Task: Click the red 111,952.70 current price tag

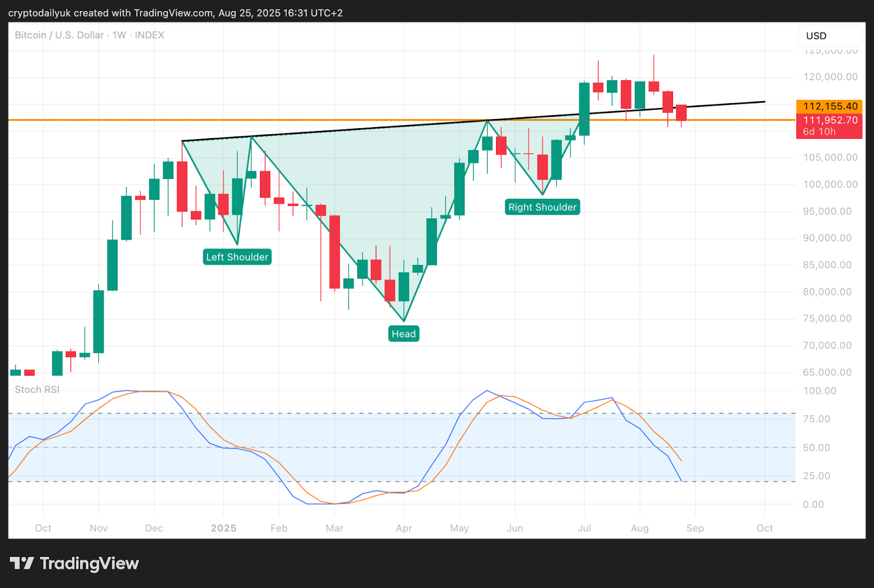Action: click(830, 121)
